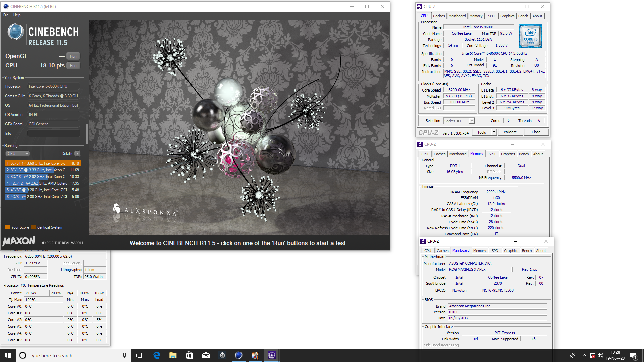Image resolution: width=644 pixels, height=362 pixels.
Task: Open the Action Center notifications icon
Action: (x=633, y=355)
